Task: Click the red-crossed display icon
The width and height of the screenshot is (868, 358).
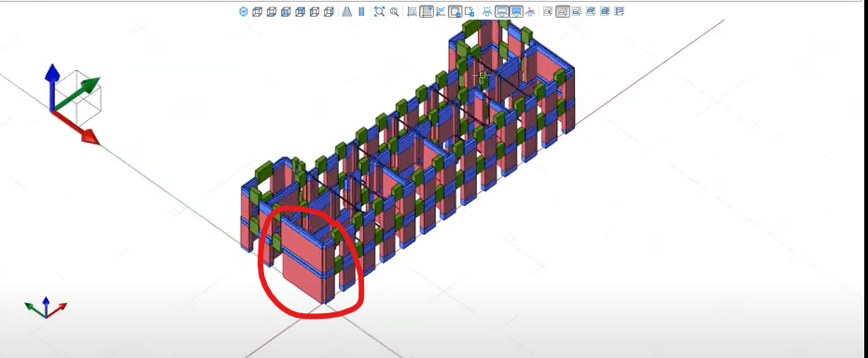Action: coord(530,11)
